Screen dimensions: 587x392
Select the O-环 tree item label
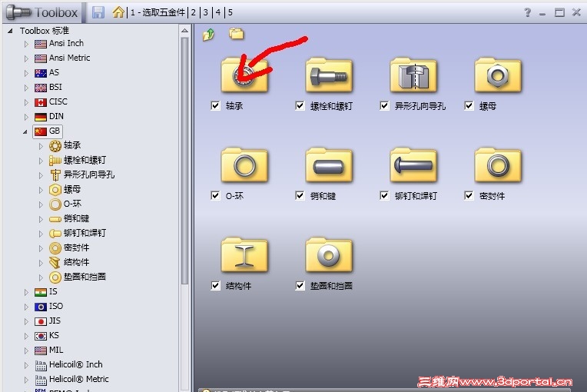[x=72, y=204]
